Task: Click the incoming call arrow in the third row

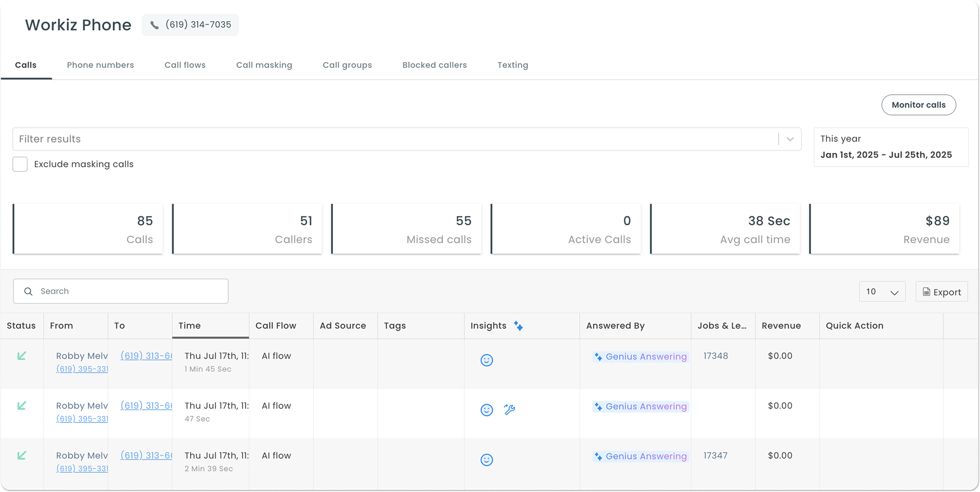Action: click(x=22, y=455)
